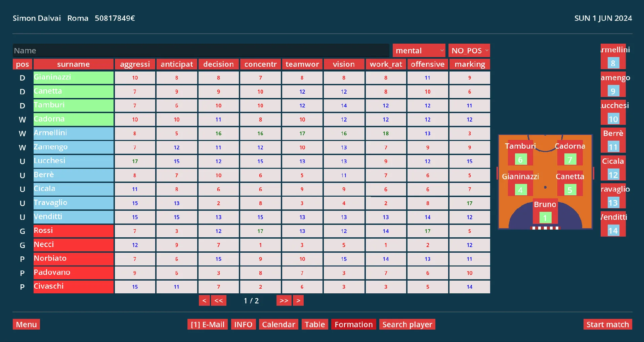Select Rossi in the player list
The height and width of the screenshot is (342, 644).
click(73, 231)
